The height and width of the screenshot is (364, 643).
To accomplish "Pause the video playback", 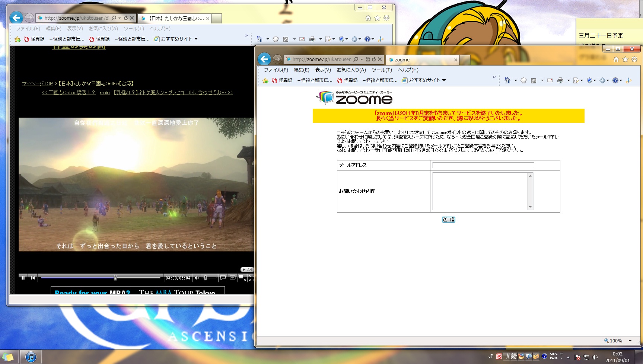I will pyautogui.click(x=23, y=278).
